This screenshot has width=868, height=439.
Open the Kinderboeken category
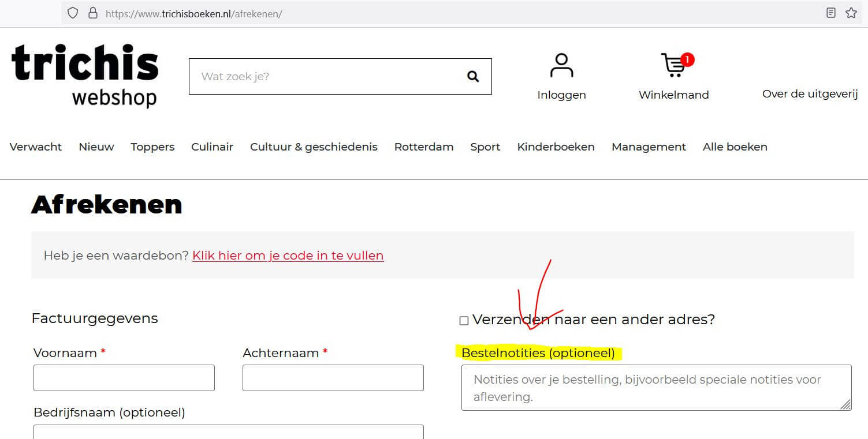point(556,147)
